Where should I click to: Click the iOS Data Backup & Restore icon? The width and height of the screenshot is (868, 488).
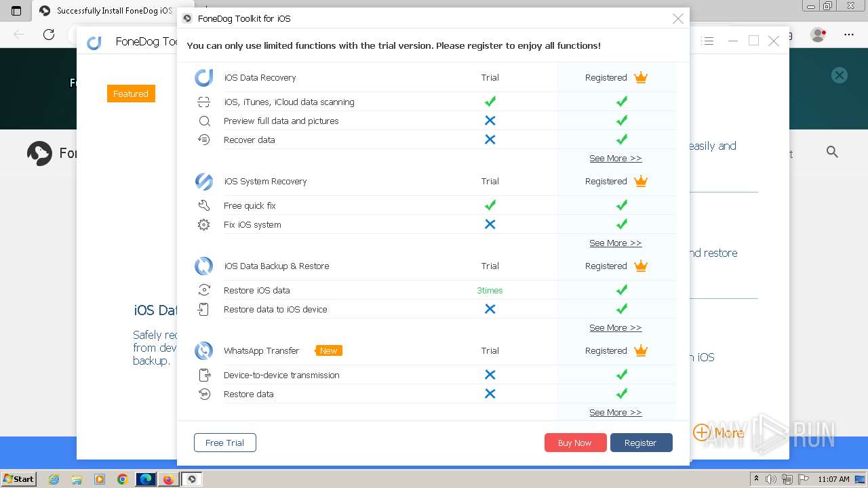click(x=203, y=266)
